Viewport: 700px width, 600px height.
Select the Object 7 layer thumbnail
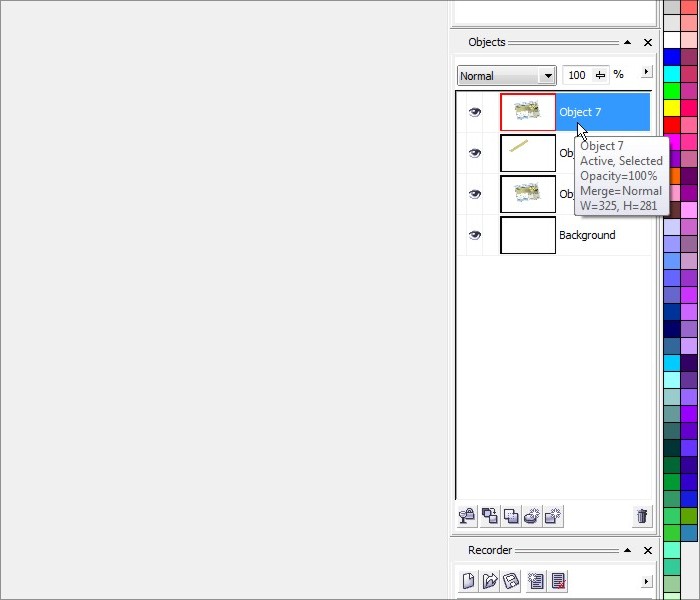pyautogui.click(x=527, y=112)
